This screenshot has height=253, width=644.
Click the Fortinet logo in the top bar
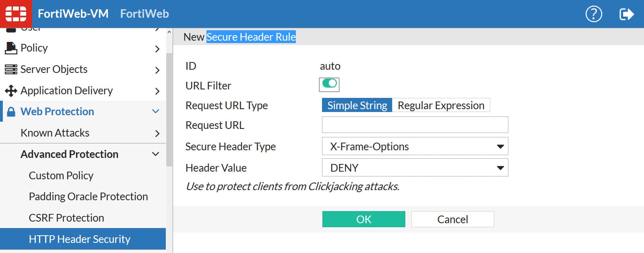pyautogui.click(x=16, y=13)
